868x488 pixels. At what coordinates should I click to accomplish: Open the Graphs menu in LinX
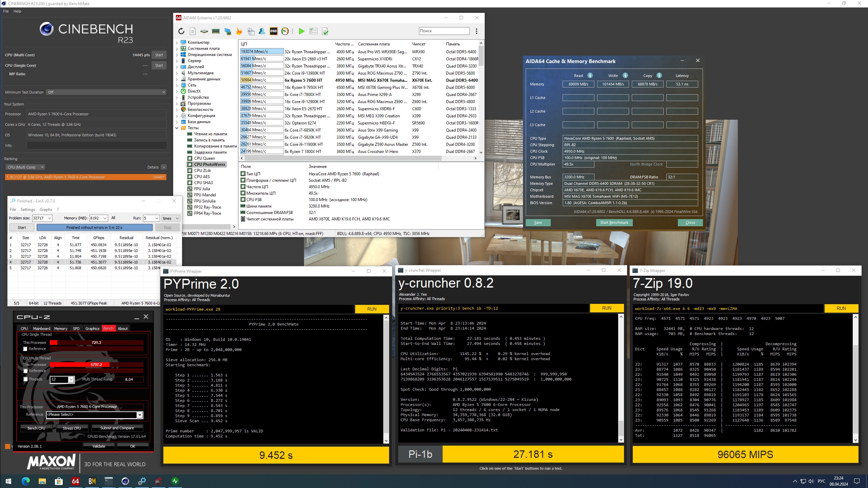coord(46,210)
